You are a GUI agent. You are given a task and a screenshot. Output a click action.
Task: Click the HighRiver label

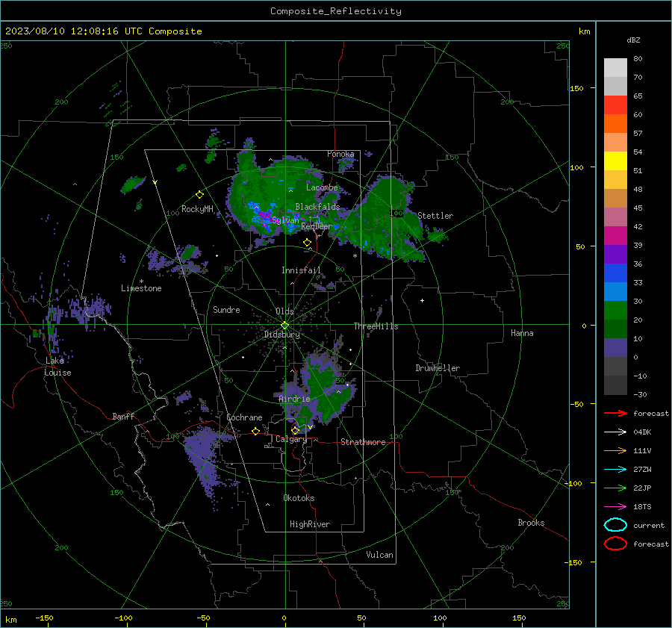click(310, 524)
